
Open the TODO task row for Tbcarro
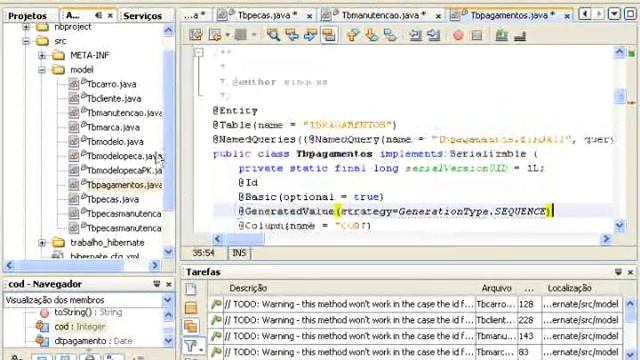[416, 304]
